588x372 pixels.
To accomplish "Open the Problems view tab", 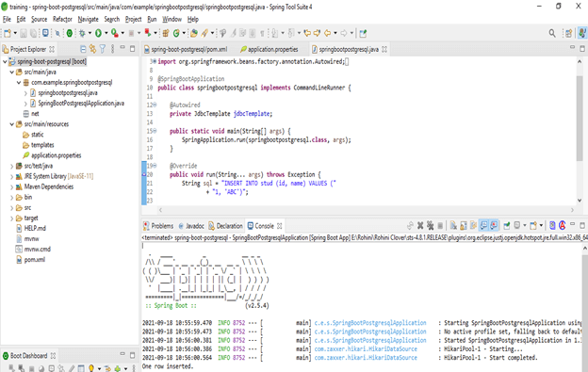I will (158, 226).
